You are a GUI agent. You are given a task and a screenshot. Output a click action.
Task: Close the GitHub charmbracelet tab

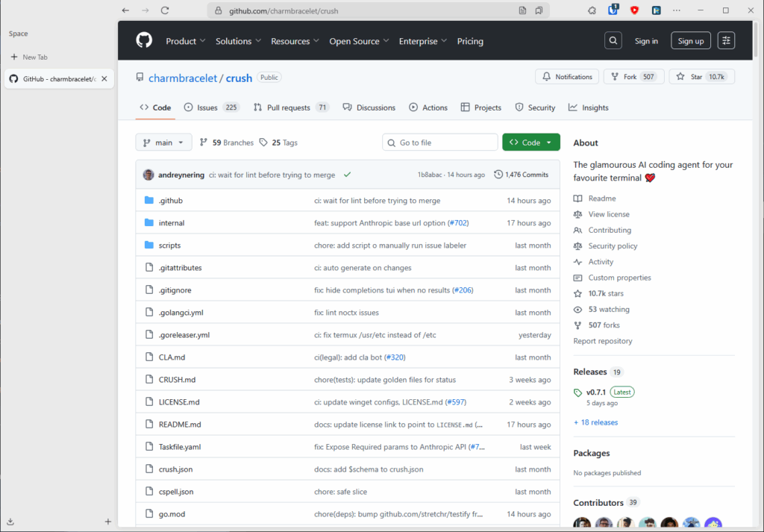point(104,79)
